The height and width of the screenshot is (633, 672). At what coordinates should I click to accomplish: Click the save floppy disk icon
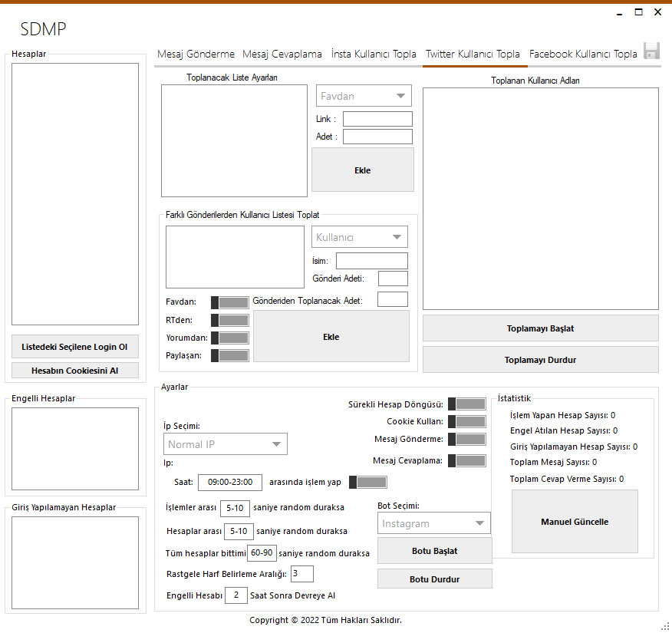651,51
